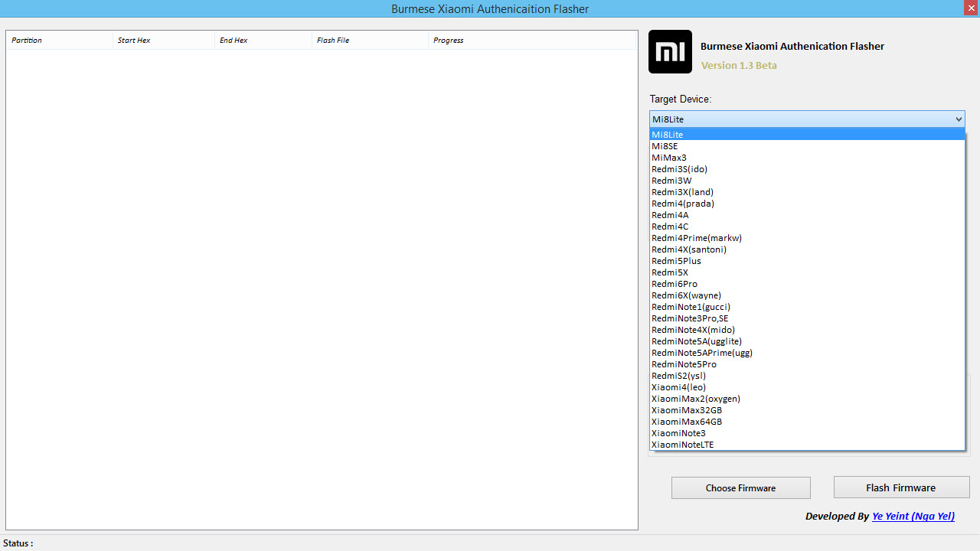Screen dimensions: 980x551
Task: Choose Redmi3X(land) device option
Action: [x=807, y=192]
